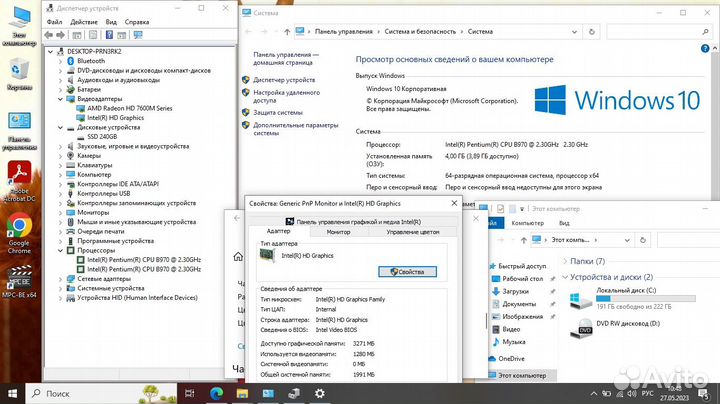Click the Дополнительные параметры системы link

pos(296,129)
